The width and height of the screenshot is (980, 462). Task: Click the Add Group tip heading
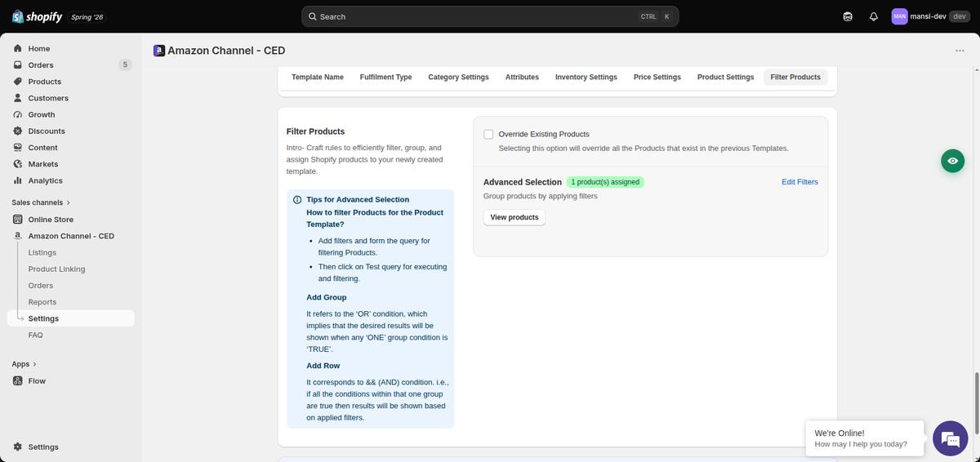click(327, 297)
